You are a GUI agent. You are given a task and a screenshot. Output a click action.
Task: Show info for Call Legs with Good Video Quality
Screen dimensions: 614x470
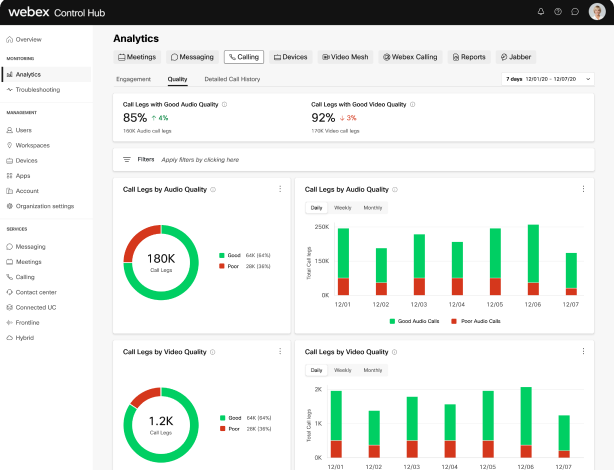[413, 105]
